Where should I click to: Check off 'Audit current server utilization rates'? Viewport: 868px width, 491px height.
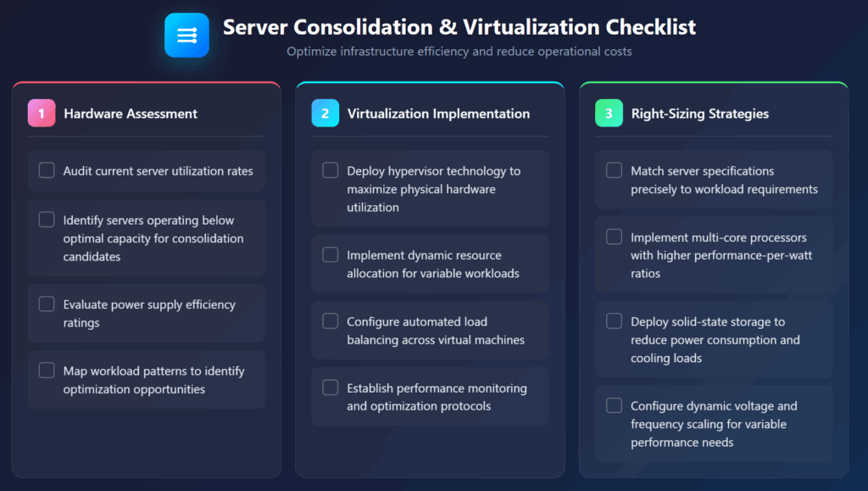pos(47,170)
